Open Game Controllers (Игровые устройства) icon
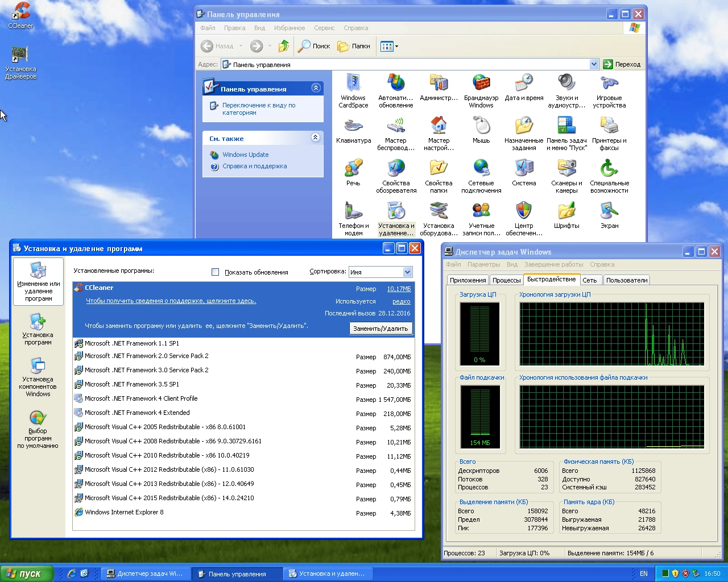 point(609,82)
